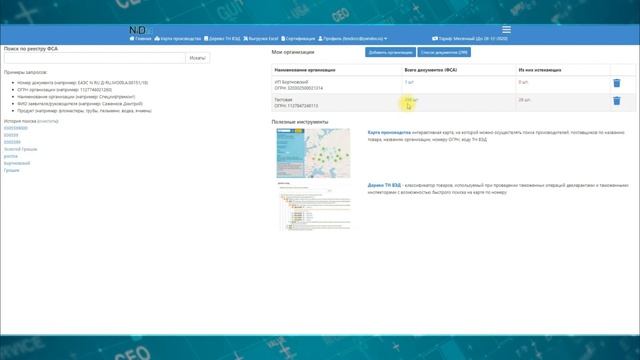
Task: Click the Тариф Месячный link
Action: pyautogui.click(x=470, y=38)
